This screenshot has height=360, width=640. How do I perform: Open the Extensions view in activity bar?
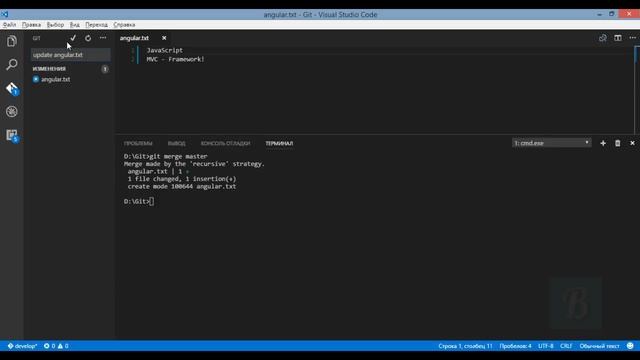12,136
